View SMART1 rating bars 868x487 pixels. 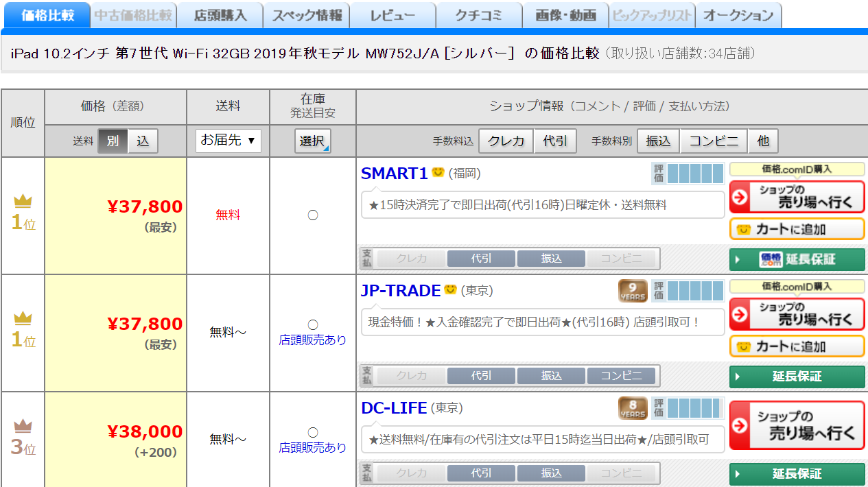pos(695,174)
